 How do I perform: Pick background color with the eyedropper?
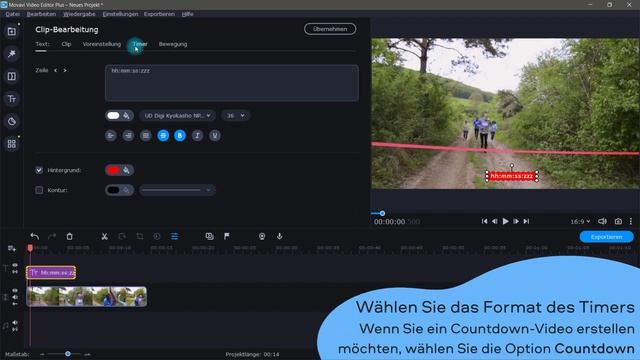click(x=126, y=170)
